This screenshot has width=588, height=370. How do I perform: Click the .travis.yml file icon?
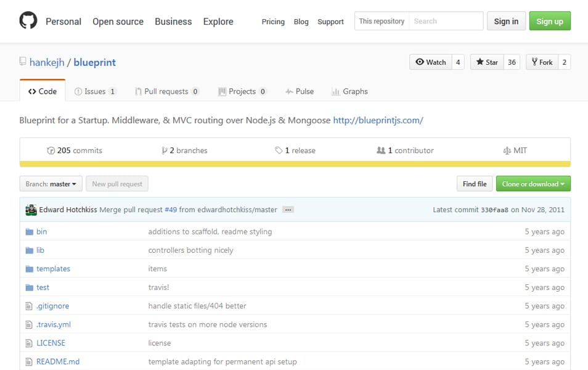click(29, 324)
